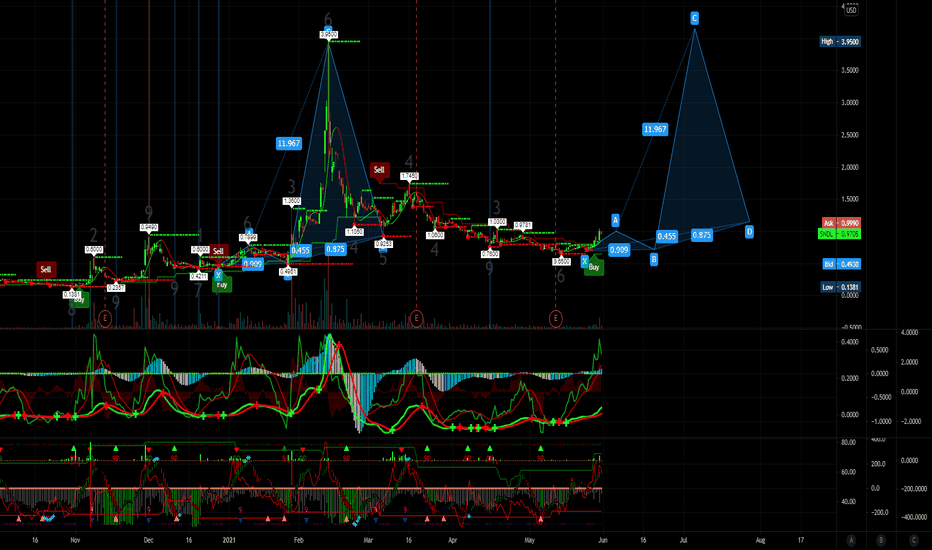
Task: Click the 0.2857 pivot low tag
Action: pos(116,288)
